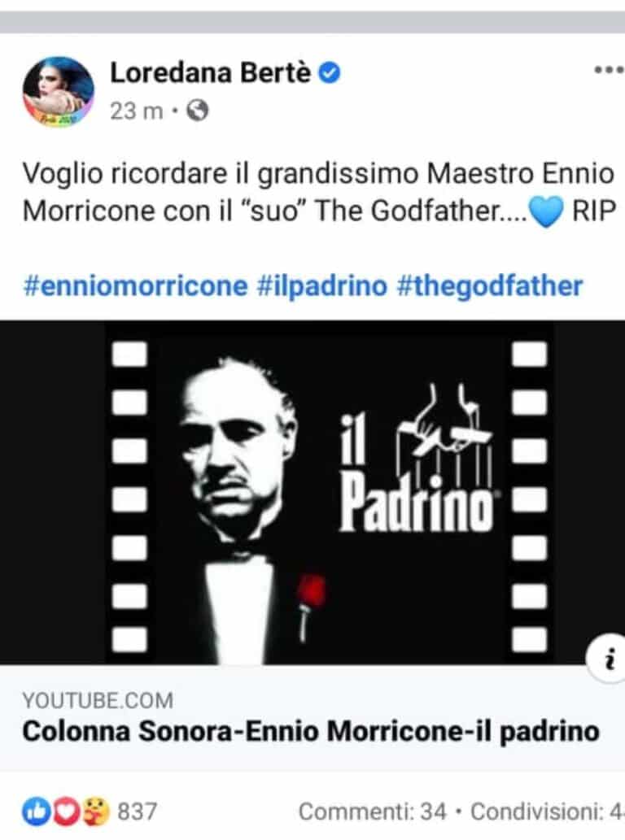This screenshot has width=625, height=840.
Task: Open the Loredana Bertè profile name link
Action: [x=210, y=73]
